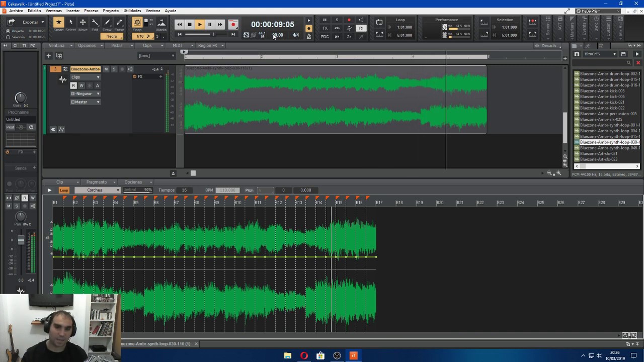Add effect to track FX bin
This screenshot has height=362, width=644.
coord(160,76)
